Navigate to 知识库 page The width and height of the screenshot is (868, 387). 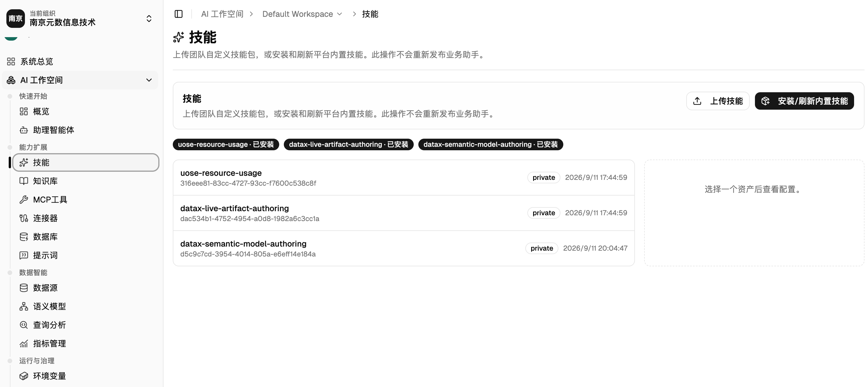(86, 181)
